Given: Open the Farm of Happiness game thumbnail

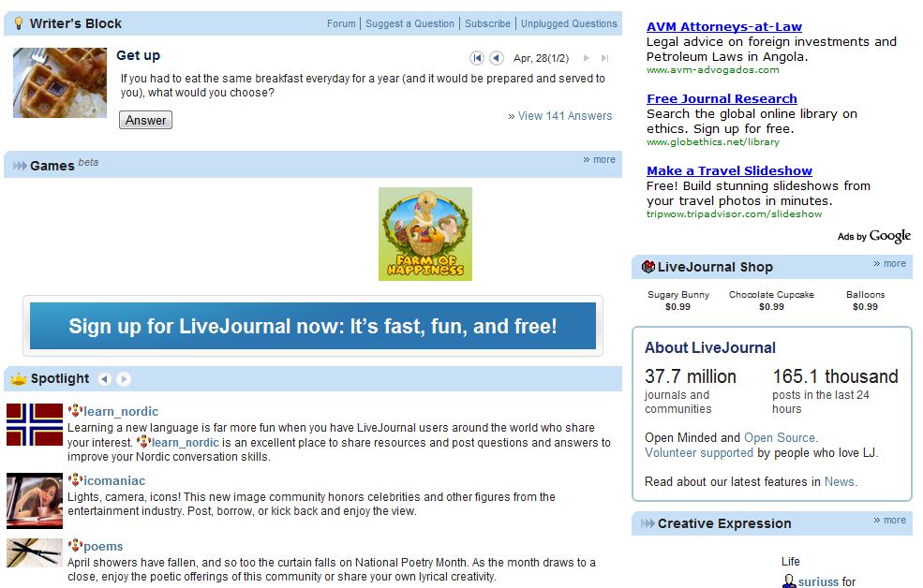Looking at the screenshot, I should tap(425, 234).
